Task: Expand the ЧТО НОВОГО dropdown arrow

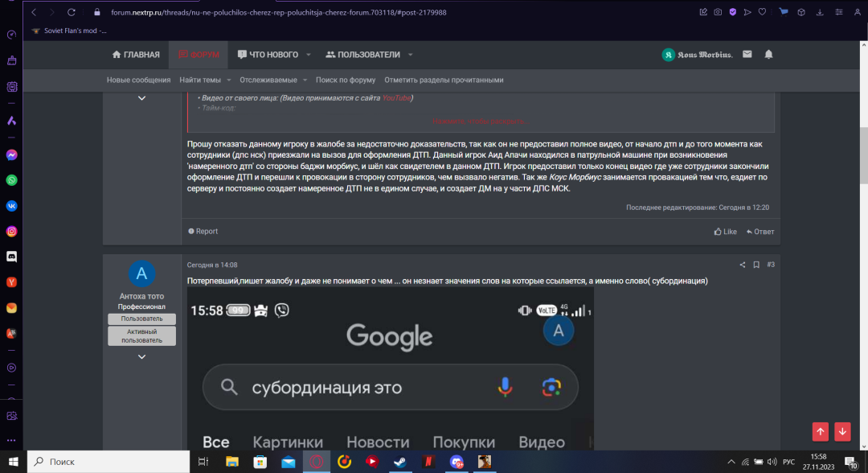Action: tap(308, 55)
